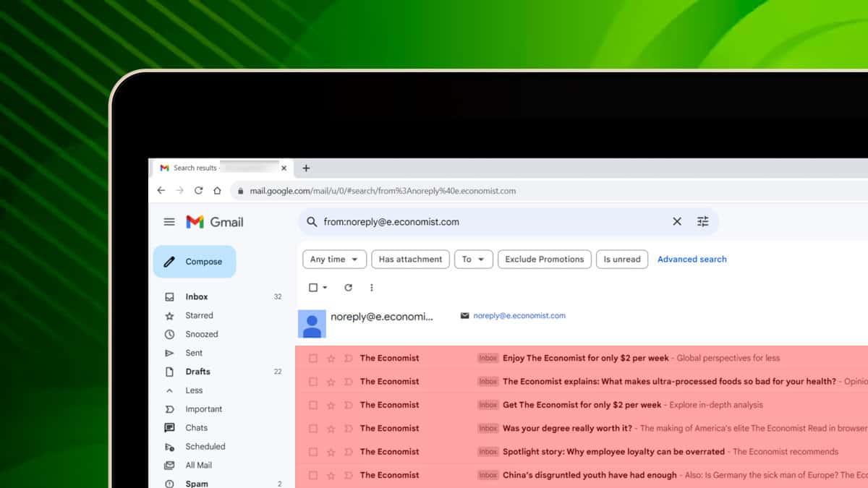Mark 'Enjoy The Economist for only $2' as important

(348, 358)
